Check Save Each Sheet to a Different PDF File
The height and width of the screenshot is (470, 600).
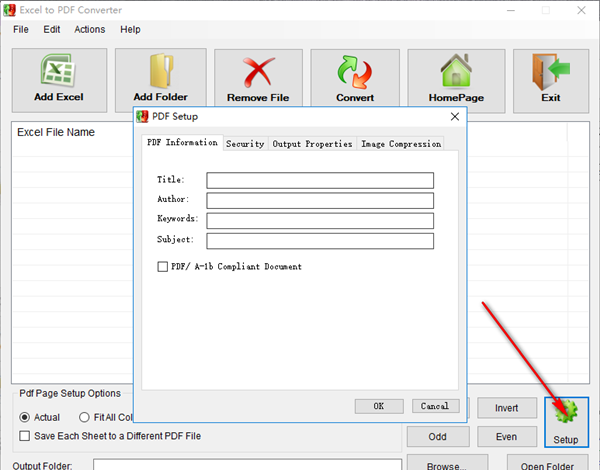(24, 436)
